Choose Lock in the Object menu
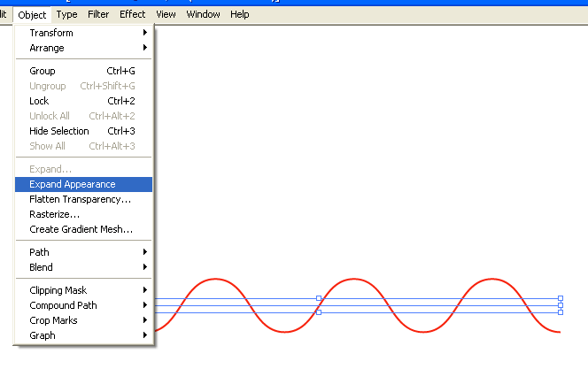The image size is (588, 369). click(x=39, y=101)
